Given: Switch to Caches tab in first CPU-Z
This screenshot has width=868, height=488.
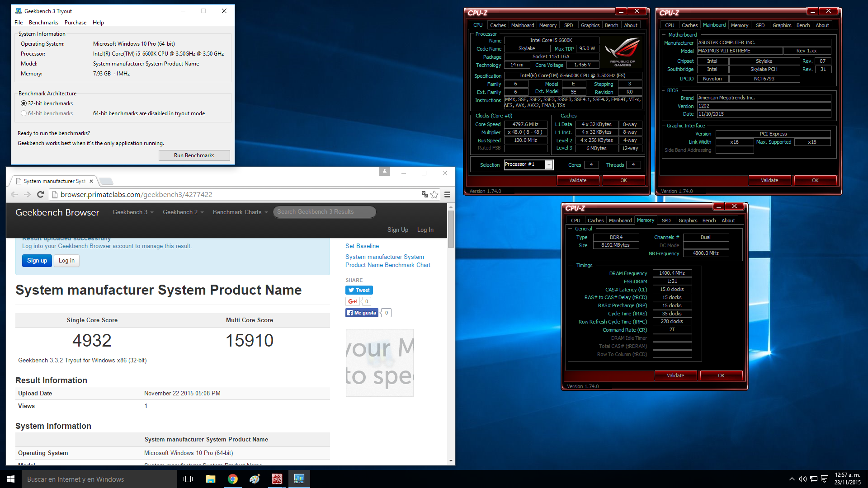Looking at the screenshot, I should pyautogui.click(x=498, y=25).
